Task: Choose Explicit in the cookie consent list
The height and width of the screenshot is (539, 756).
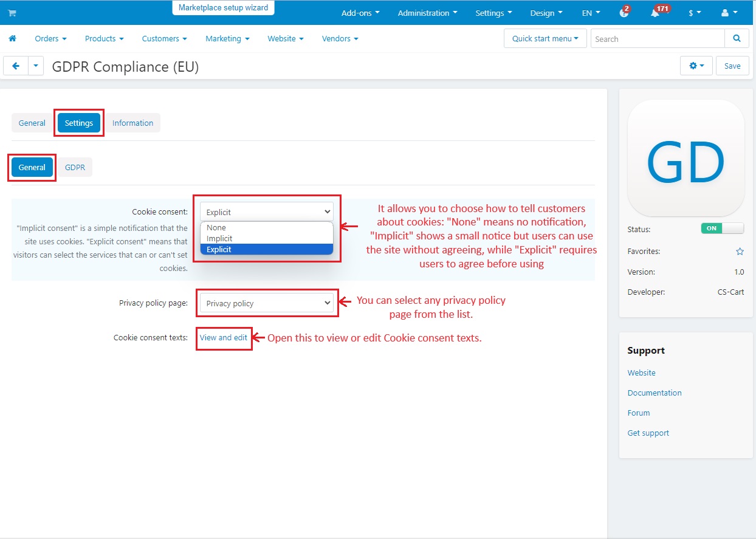Action: tap(267, 249)
